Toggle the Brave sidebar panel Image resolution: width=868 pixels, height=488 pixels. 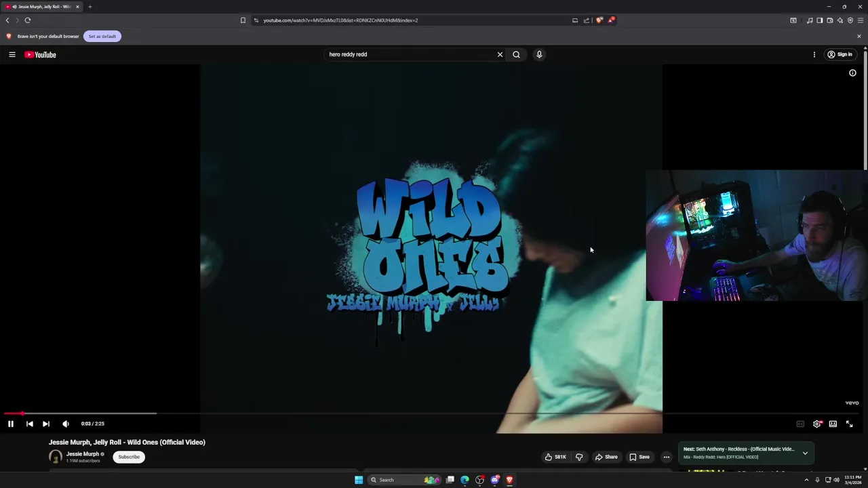pos(819,20)
